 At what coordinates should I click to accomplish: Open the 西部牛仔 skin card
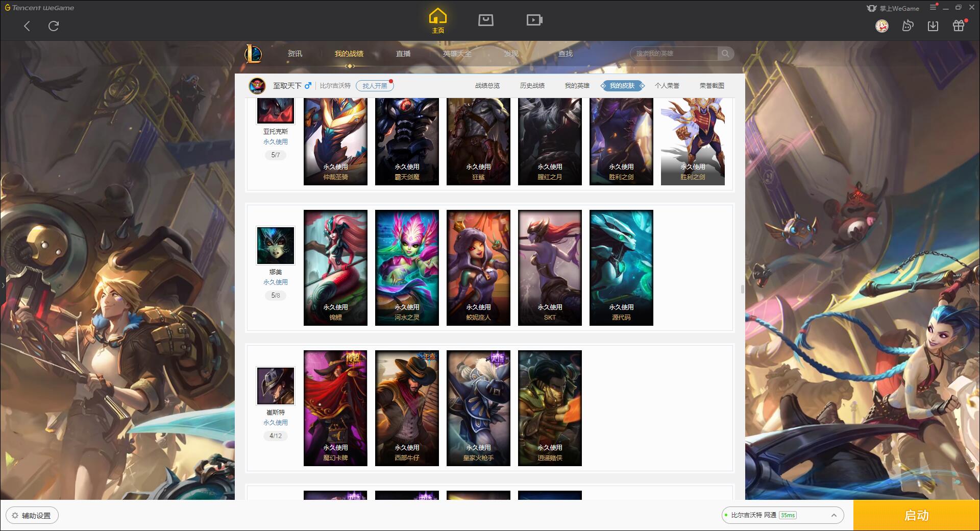point(407,408)
